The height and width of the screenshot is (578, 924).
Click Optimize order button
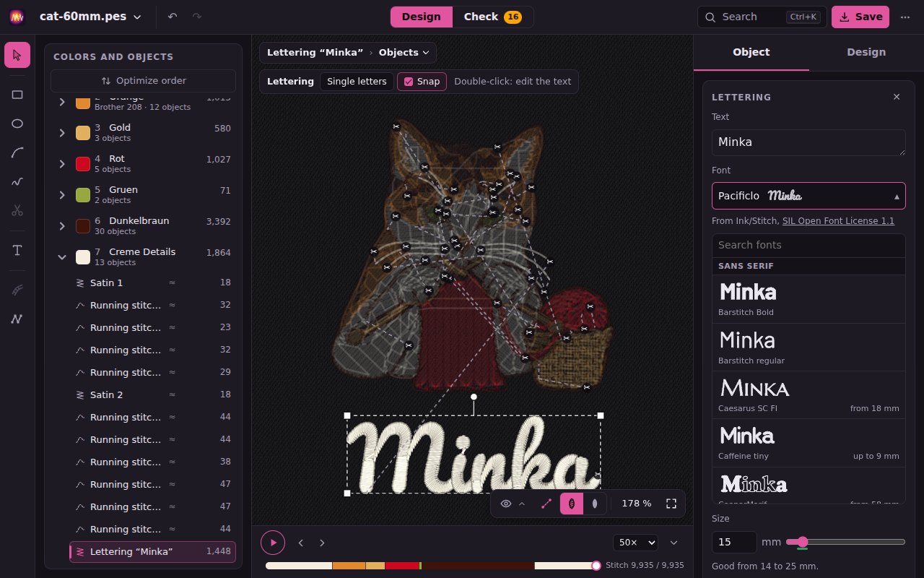click(143, 81)
